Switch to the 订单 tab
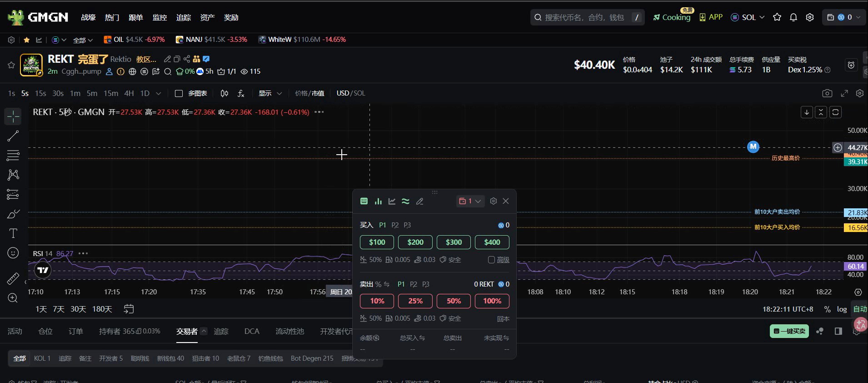This screenshot has height=383, width=868. click(76, 331)
